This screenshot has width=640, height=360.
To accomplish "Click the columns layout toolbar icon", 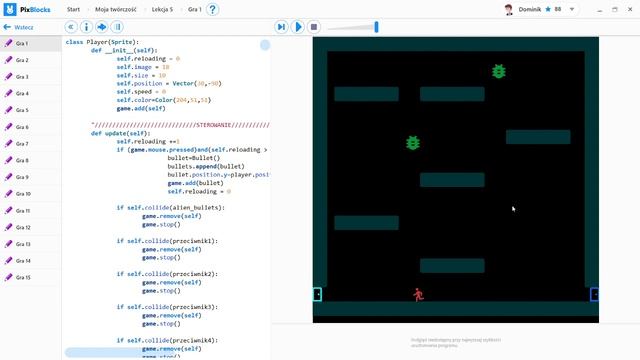I will coord(118,27).
